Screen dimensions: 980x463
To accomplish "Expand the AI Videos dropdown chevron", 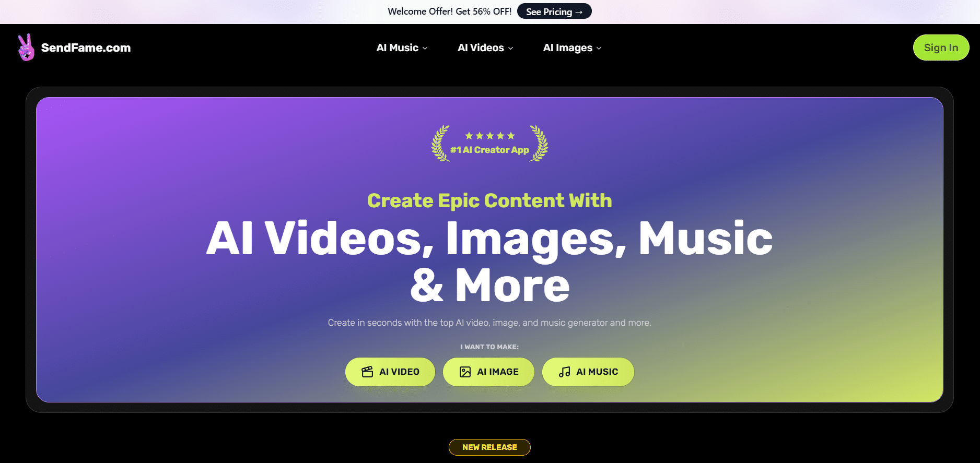I will click(511, 48).
